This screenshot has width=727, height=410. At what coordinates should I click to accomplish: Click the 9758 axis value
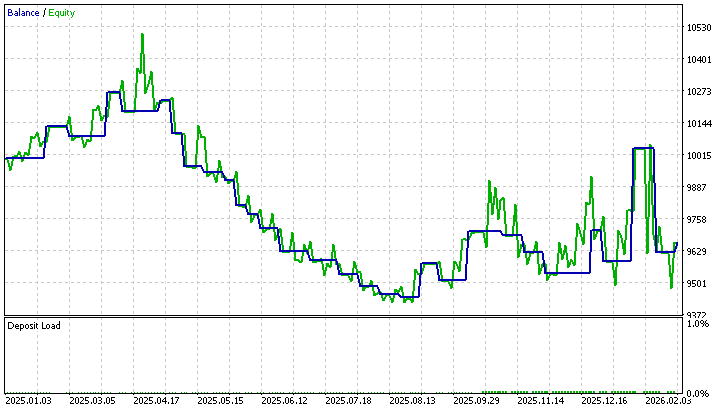(699, 219)
